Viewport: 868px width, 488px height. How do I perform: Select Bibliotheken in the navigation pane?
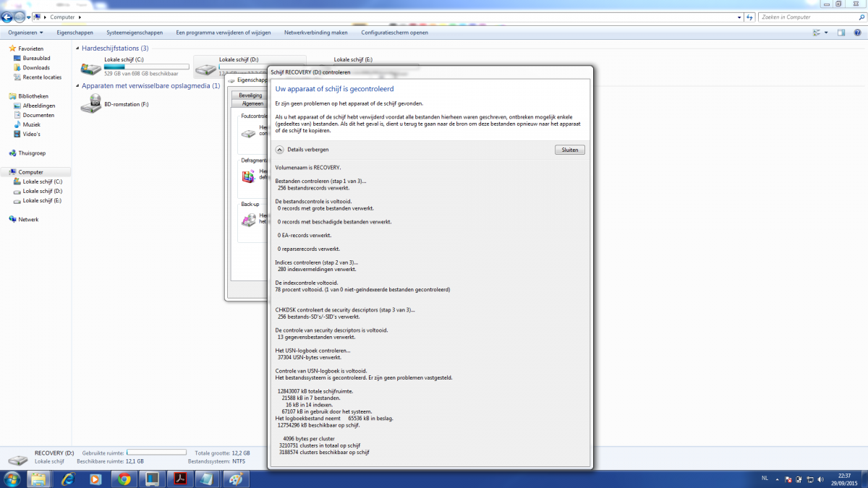(33, 96)
